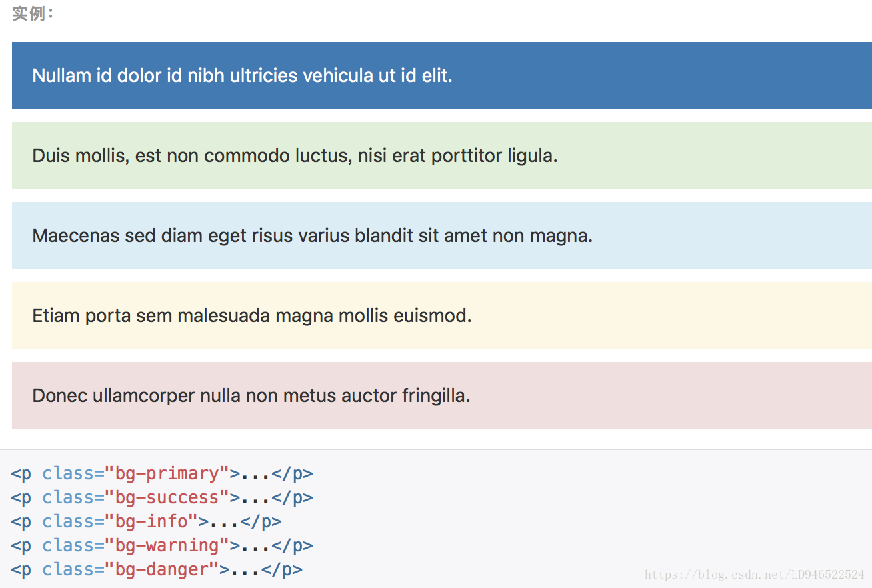Click the pink bg-danger color block
The height and width of the screenshot is (588, 872).
click(667, 395)
